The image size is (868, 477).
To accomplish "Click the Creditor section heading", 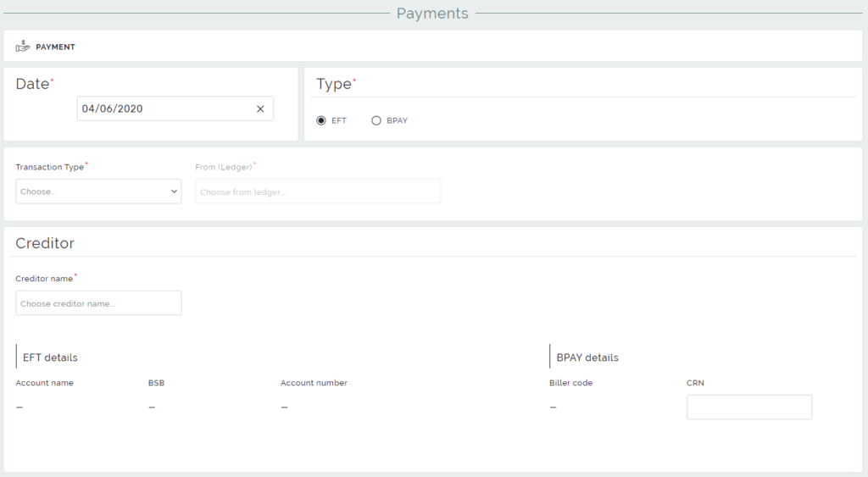I will click(x=45, y=243).
